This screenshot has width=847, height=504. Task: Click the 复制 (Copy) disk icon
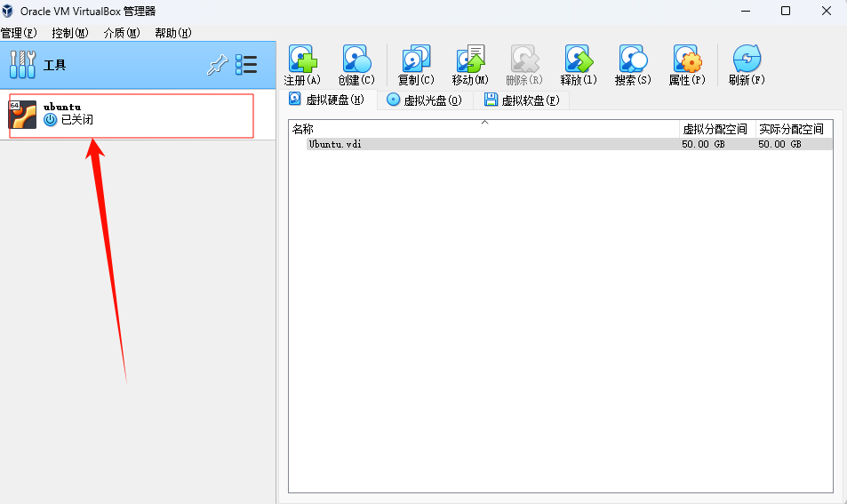click(x=416, y=60)
